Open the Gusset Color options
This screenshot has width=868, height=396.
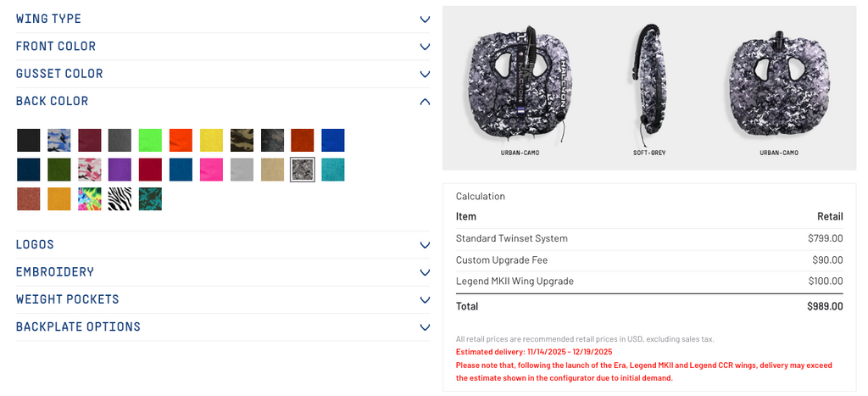[222, 74]
